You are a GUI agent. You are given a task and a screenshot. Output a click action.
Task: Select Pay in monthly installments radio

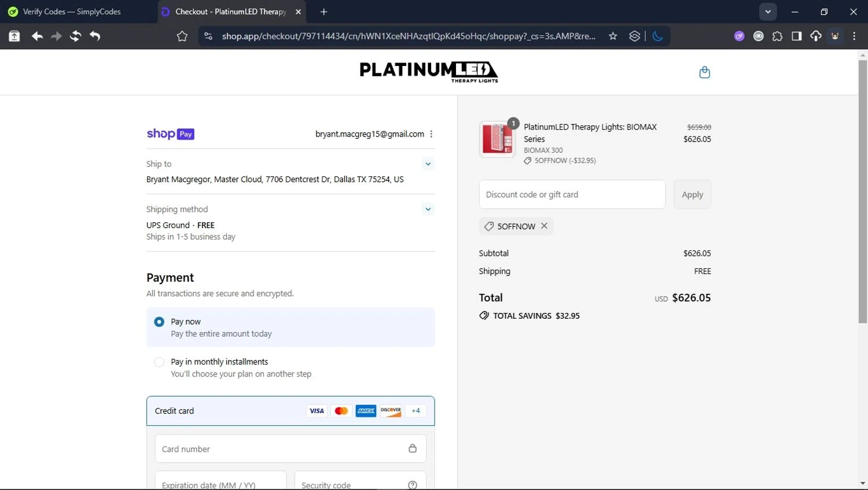click(159, 362)
